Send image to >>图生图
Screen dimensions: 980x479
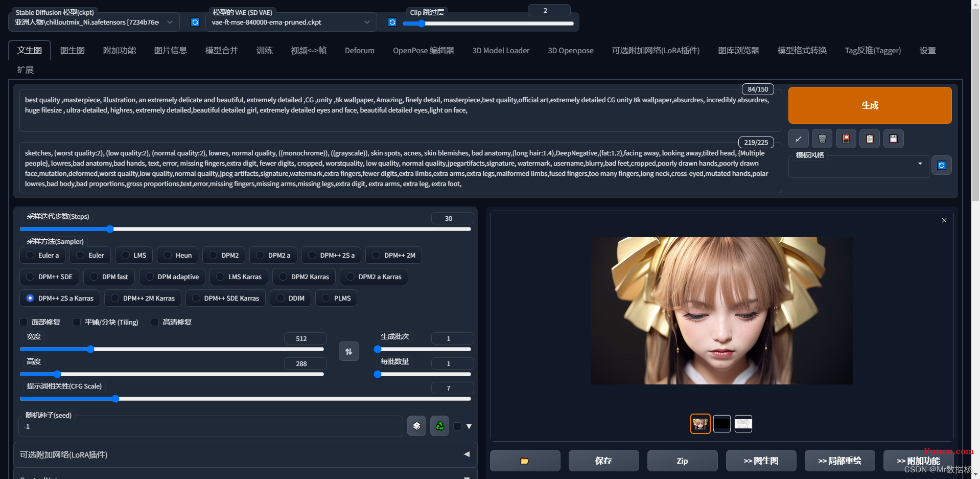point(761,461)
